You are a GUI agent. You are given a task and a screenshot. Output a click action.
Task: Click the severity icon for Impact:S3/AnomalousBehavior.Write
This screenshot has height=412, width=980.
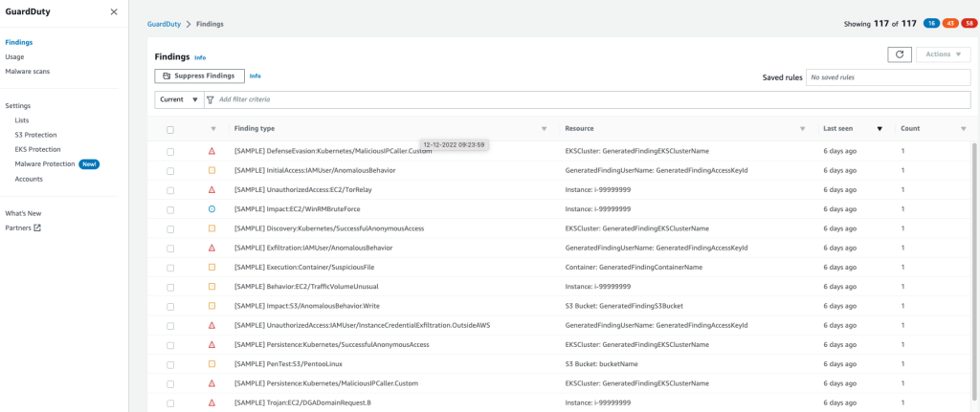point(212,306)
